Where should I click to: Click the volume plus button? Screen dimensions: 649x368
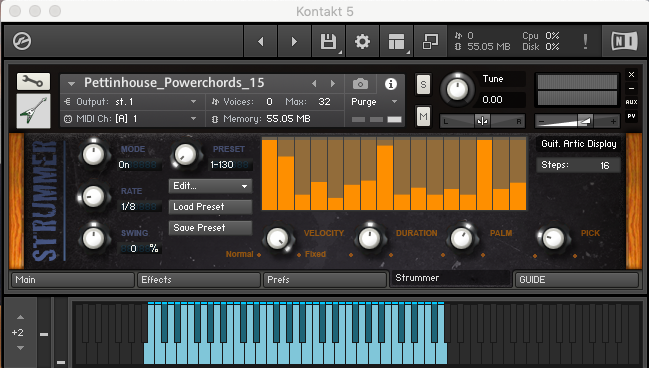[x=613, y=121]
